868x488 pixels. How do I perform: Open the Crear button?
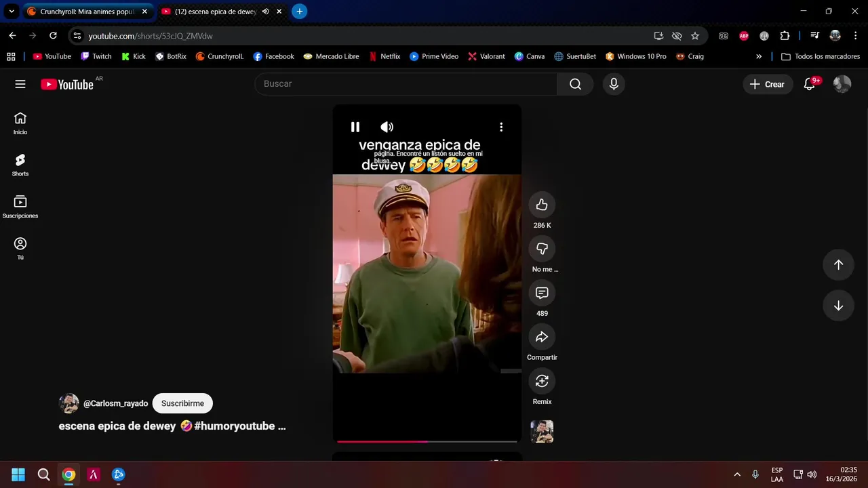pyautogui.click(x=767, y=84)
